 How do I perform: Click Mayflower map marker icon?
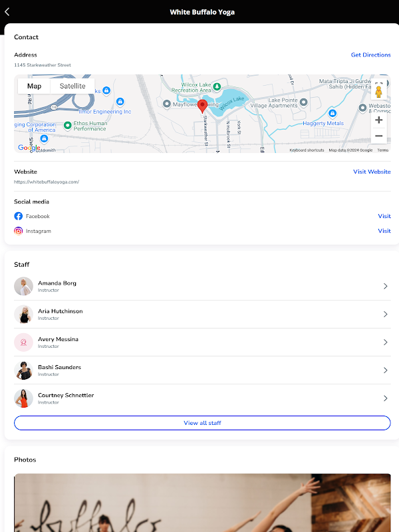pos(167,104)
